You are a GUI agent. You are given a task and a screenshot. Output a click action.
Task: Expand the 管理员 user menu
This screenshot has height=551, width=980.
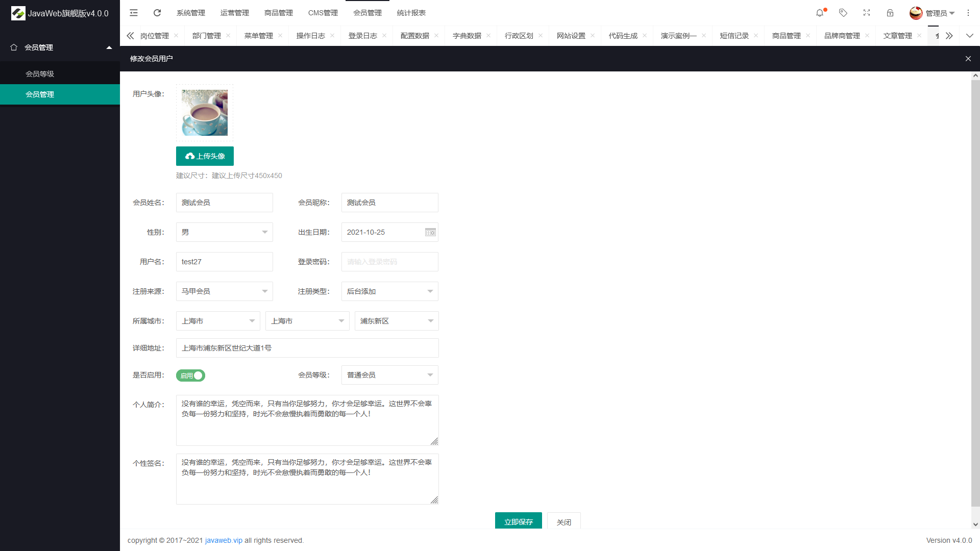click(x=940, y=13)
